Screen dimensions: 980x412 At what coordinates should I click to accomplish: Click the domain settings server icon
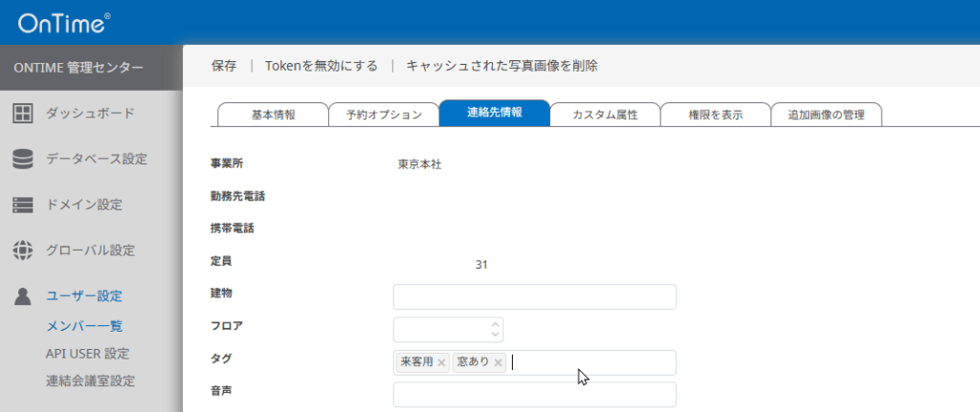(23, 206)
